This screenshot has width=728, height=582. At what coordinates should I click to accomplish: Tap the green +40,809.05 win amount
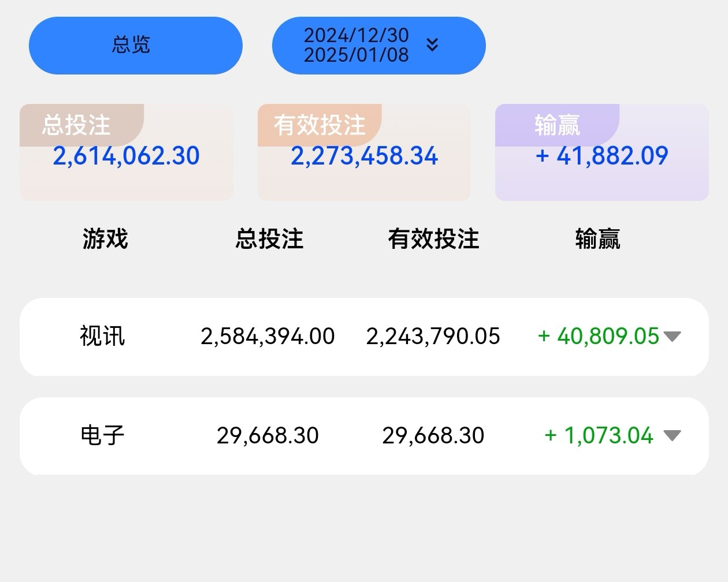(x=598, y=336)
